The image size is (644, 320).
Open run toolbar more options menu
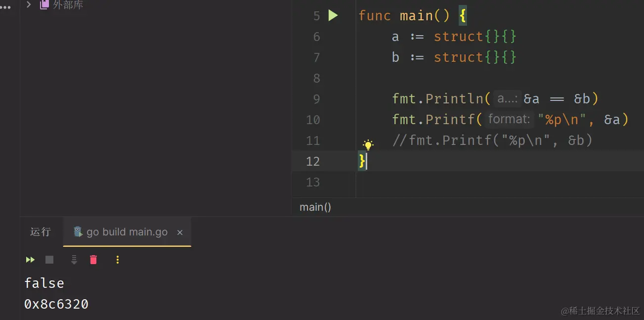(x=117, y=260)
